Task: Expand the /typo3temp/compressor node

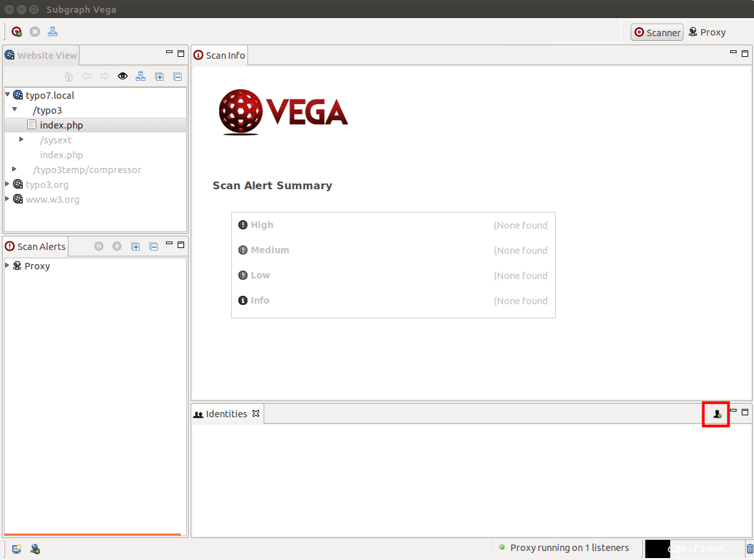Action: point(14,169)
